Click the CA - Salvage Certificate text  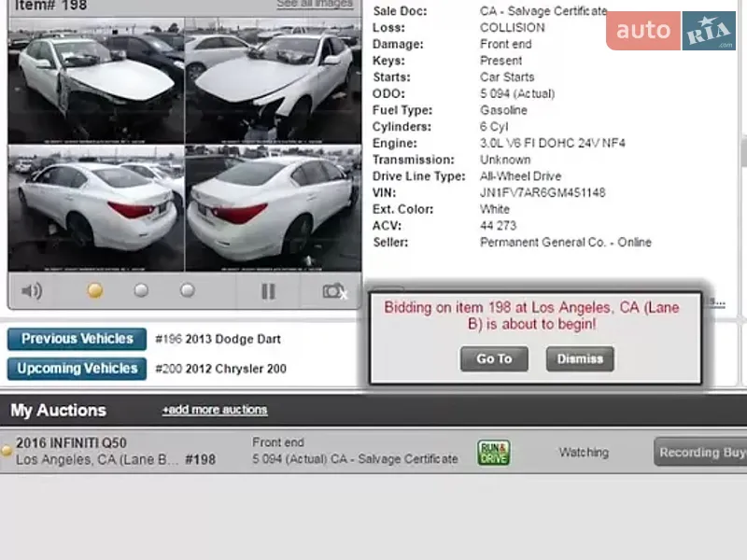click(x=543, y=11)
